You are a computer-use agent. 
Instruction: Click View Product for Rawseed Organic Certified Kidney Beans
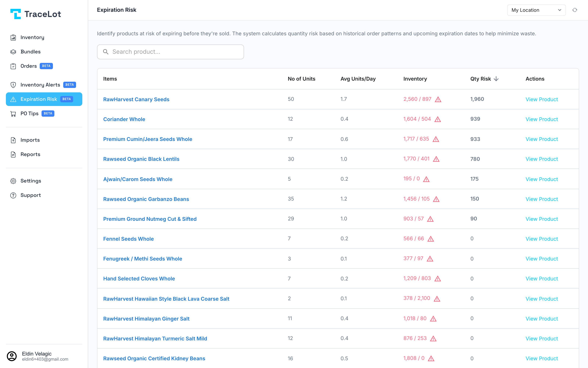tap(542, 359)
